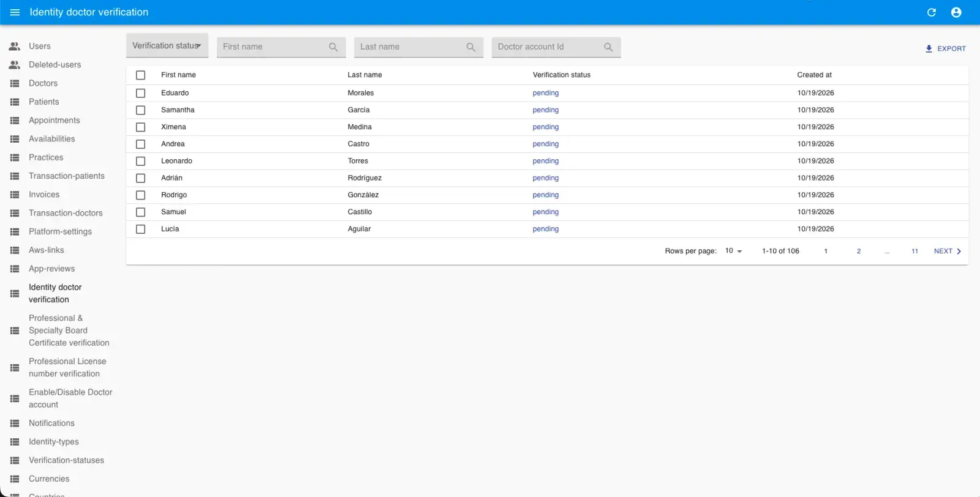
Task: Click the download icon next to EXPORT
Action: click(929, 48)
